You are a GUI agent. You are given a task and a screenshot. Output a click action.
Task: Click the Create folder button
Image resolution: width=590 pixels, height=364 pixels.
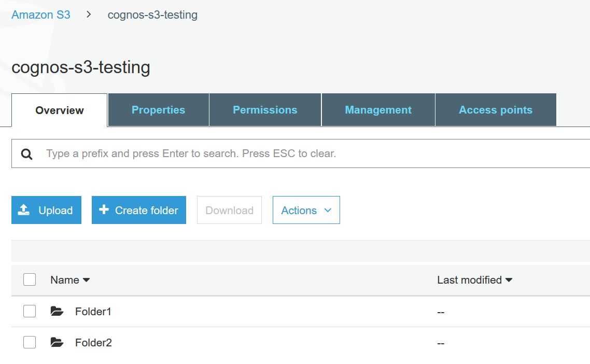(139, 210)
